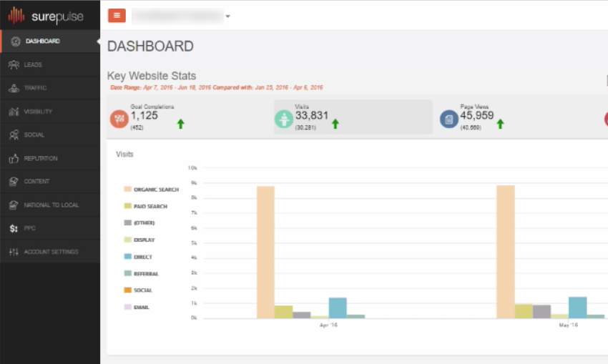
Task: Click the Social sidebar icon
Action: coord(14,135)
